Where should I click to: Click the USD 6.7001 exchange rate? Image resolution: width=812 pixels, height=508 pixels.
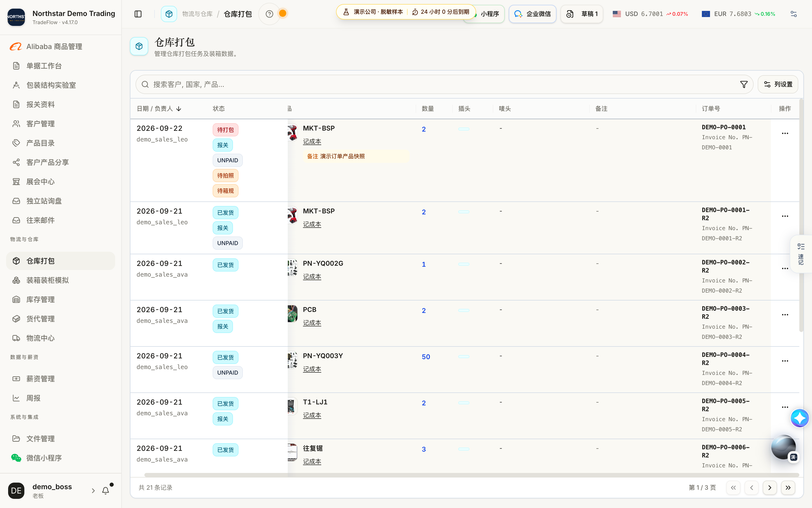(650, 14)
